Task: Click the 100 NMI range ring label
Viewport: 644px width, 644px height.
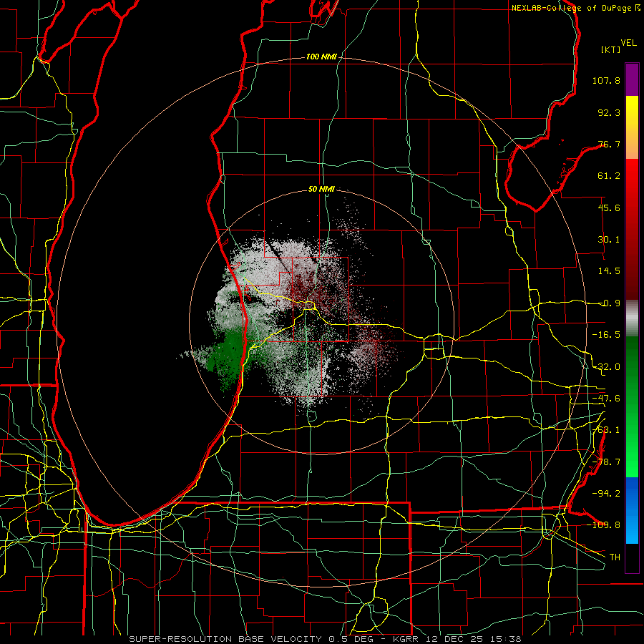Action: 321,57
